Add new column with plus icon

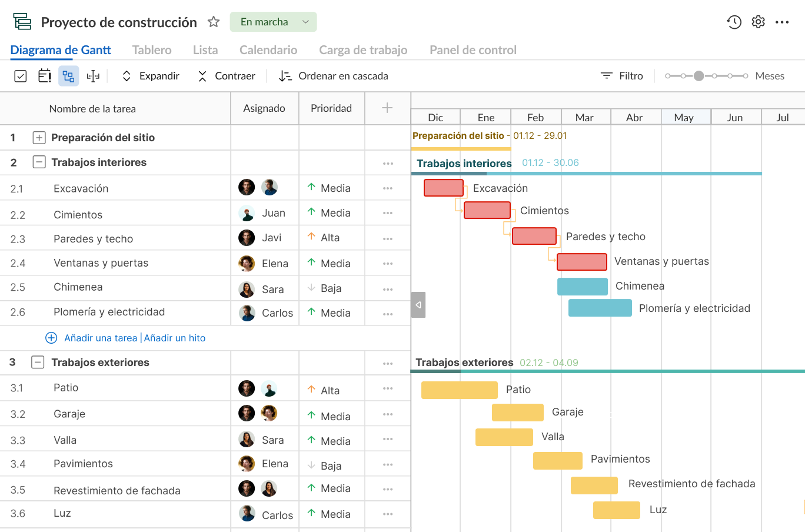pos(387,108)
